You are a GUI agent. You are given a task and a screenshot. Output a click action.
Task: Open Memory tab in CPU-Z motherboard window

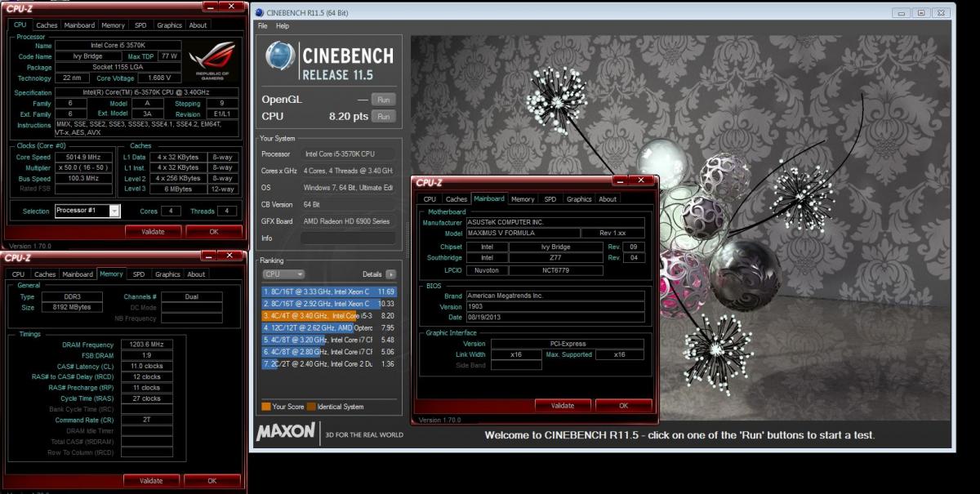click(523, 199)
